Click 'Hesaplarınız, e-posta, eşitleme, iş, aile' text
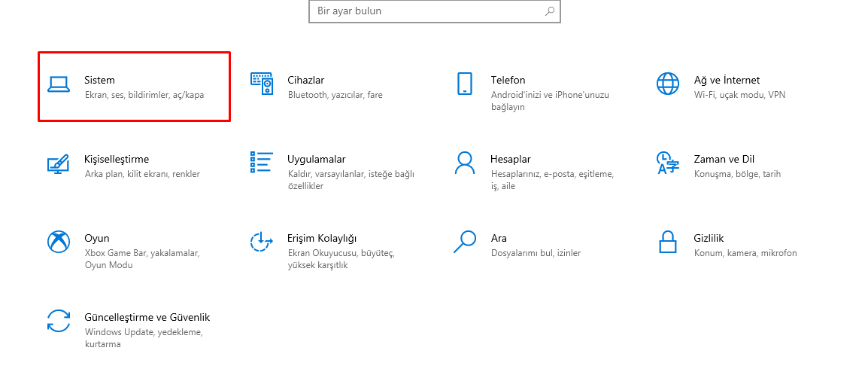868x369 pixels. click(552, 180)
